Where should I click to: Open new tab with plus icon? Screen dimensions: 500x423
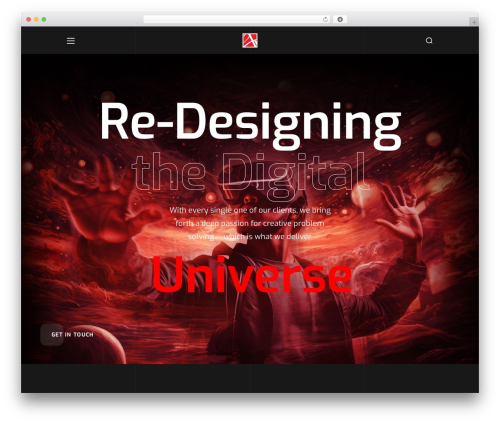[x=474, y=22]
